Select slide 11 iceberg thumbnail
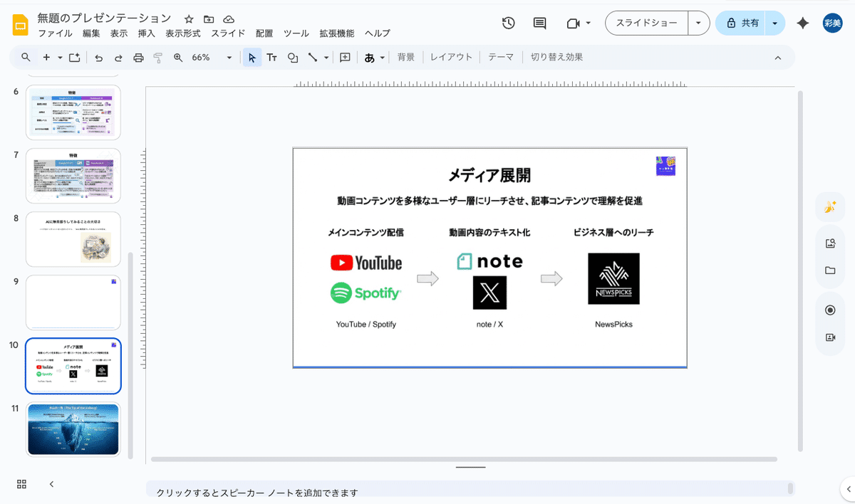The width and height of the screenshot is (855, 504). point(73,429)
